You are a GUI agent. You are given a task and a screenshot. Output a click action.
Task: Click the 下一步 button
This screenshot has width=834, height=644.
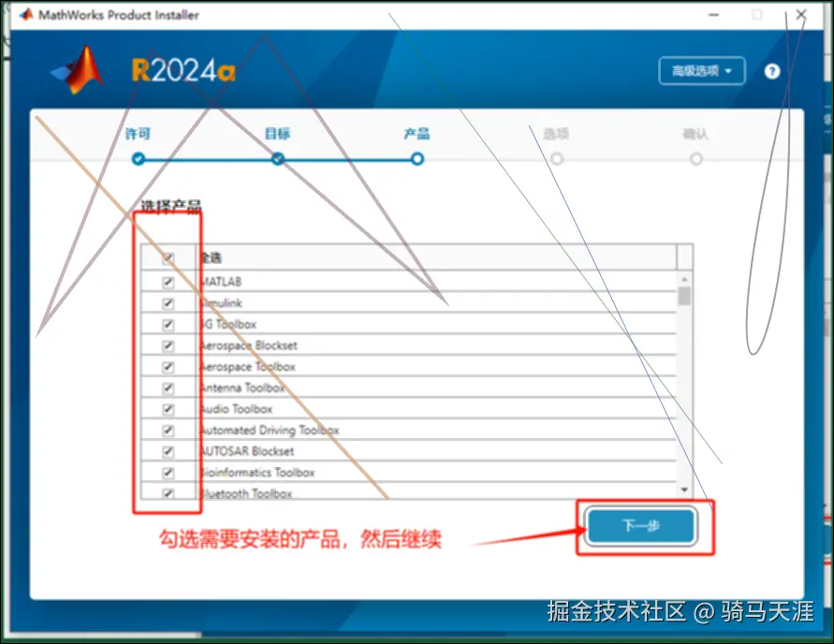(x=641, y=526)
